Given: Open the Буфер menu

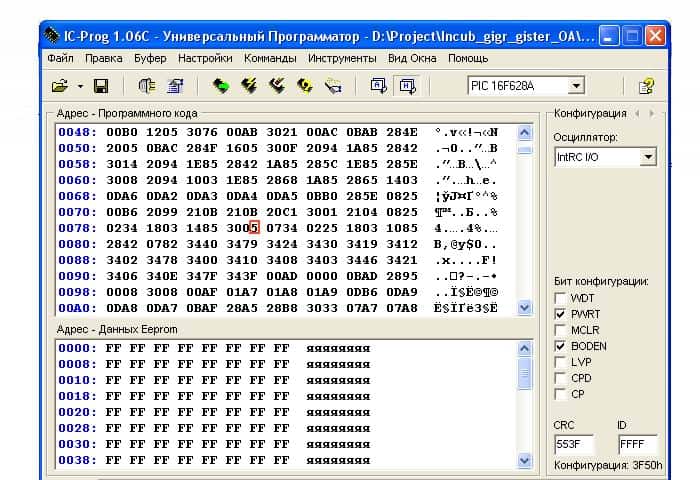Looking at the screenshot, I should (x=150, y=58).
